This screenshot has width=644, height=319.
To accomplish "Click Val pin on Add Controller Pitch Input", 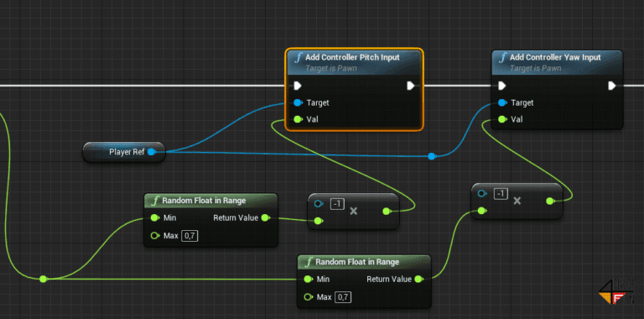I will 299,119.
